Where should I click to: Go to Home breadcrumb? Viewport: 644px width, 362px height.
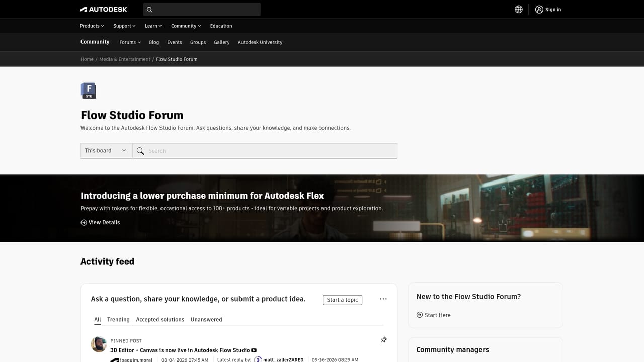[x=87, y=59]
